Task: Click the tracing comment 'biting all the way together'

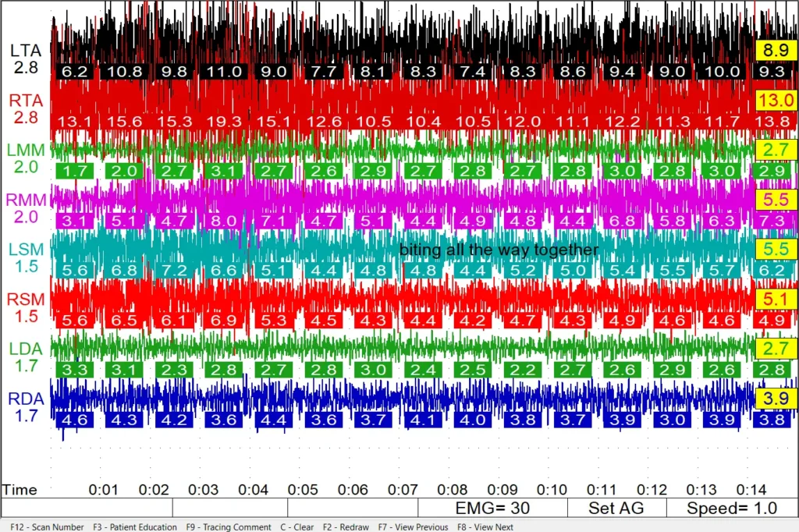Action: point(499,250)
